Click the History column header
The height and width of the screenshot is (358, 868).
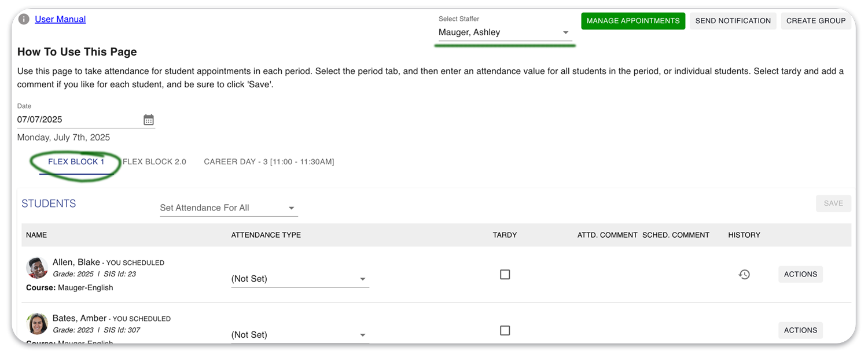click(744, 235)
